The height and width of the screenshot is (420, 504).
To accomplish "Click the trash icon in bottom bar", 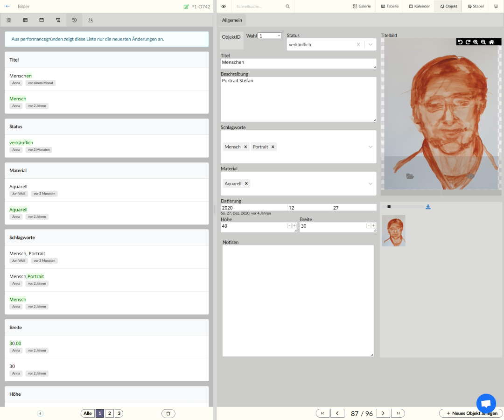I will pos(168,413).
